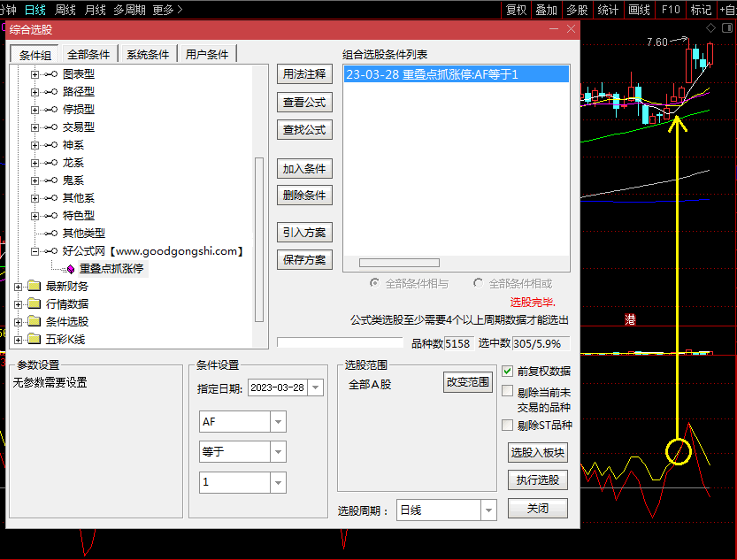
Task: Open the 选股周期 日线 dropdown
Action: 488,510
